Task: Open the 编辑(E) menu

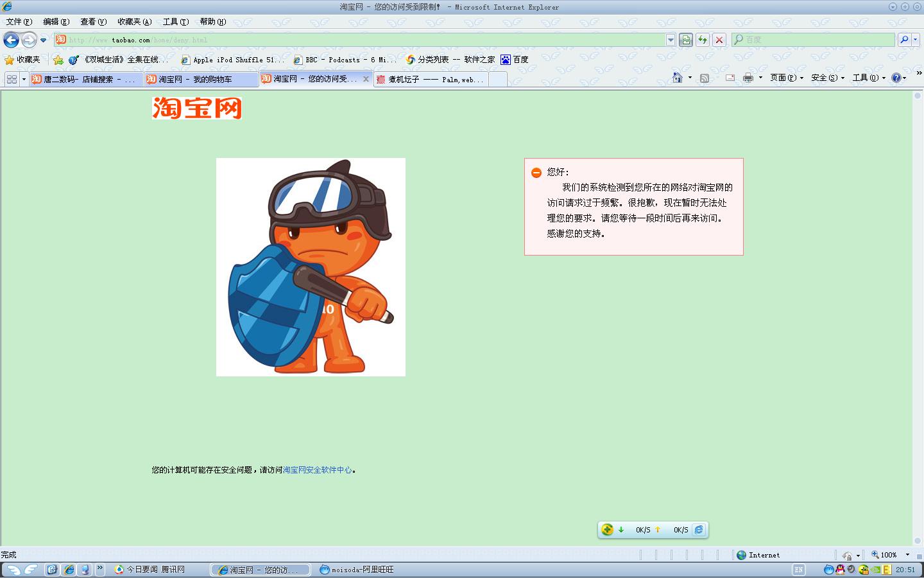Action: tap(56, 22)
